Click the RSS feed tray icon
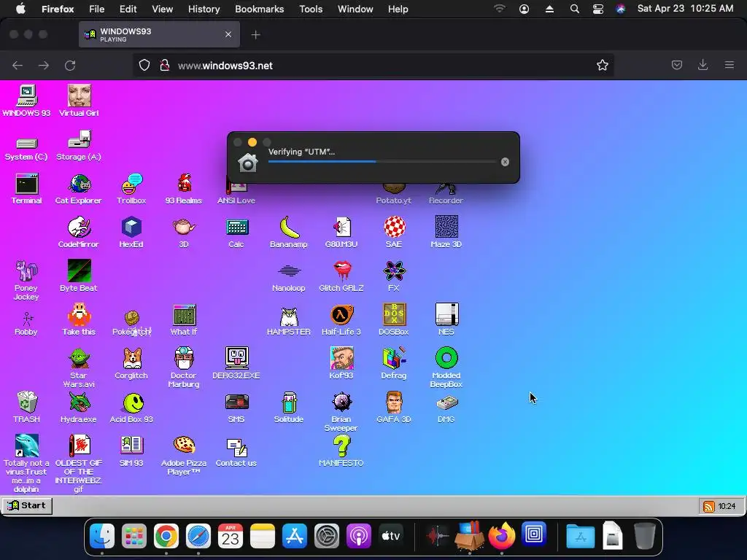Viewport: 747px width, 560px height. pyautogui.click(x=709, y=507)
